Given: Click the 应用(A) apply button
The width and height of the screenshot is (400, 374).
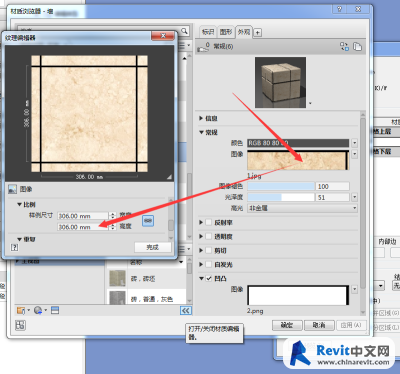Looking at the screenshot, I should (351, 325).
